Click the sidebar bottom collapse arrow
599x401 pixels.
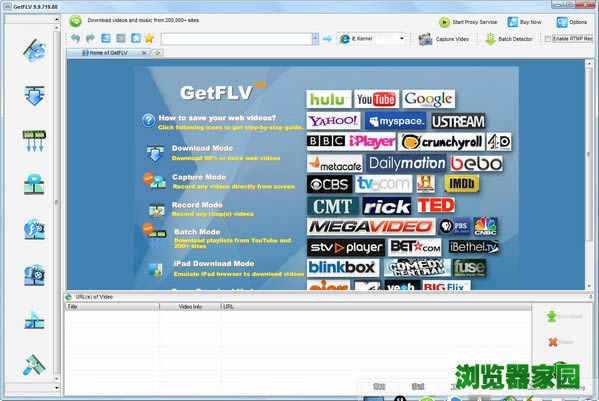coord(57,388)
